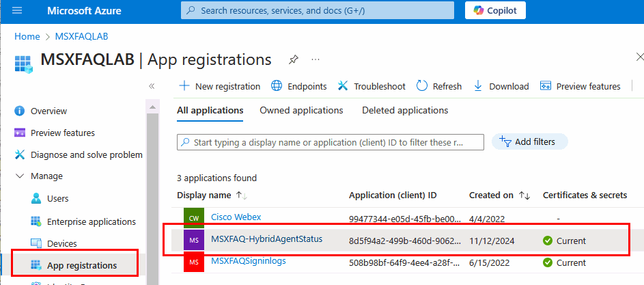Image resolution: width=644 pixels, height=285 pixels.
Task: Open the MSXFAQ-HybridAgentStatus application link
Action: 266,239
